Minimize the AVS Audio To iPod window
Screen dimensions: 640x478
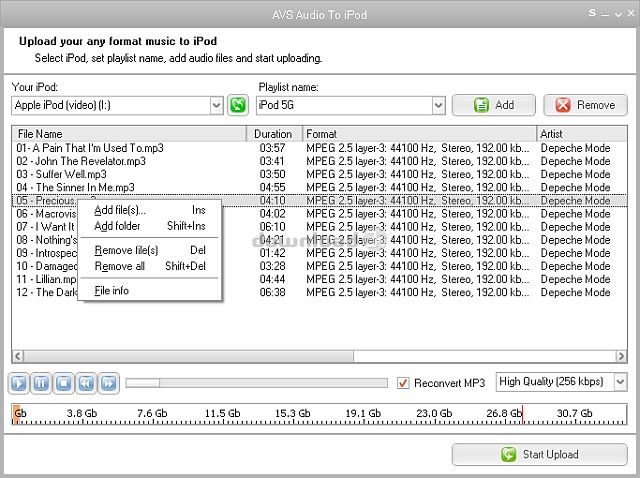pos(605,14)
